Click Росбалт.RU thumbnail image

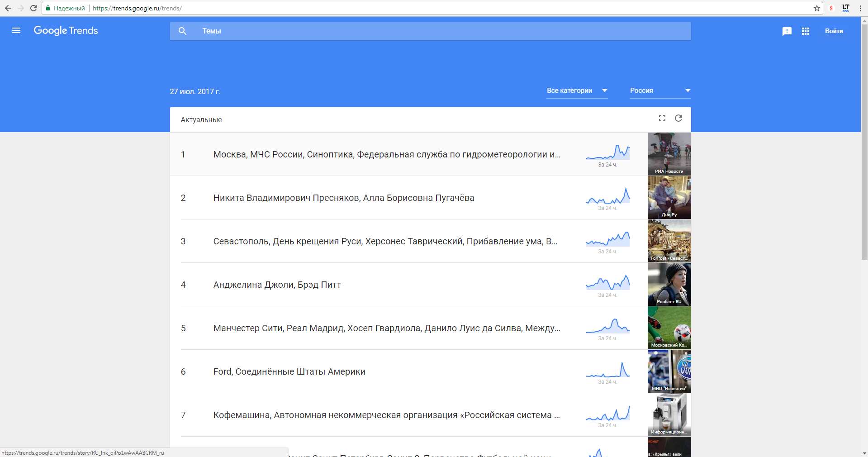coord(669,284)
